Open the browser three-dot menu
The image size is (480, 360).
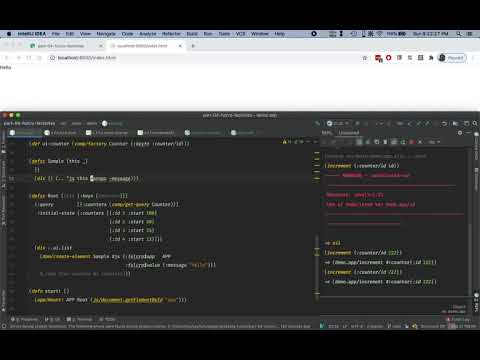click(473, 58)
